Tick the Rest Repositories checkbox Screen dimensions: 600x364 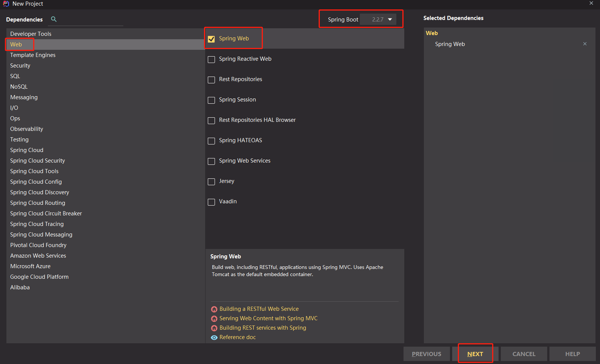(x=212, y=80)
